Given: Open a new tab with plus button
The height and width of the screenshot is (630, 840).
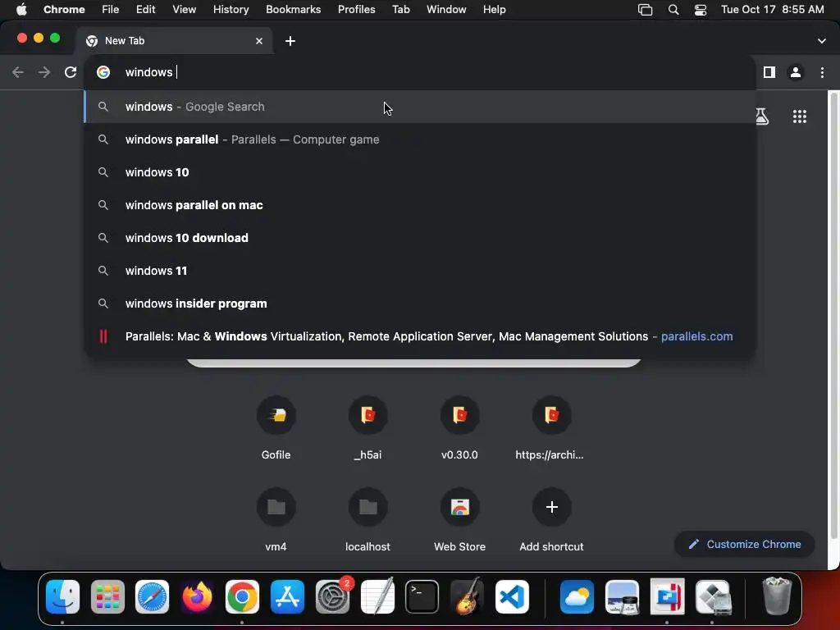Looking at the screenshot, I should coord(290,41).
